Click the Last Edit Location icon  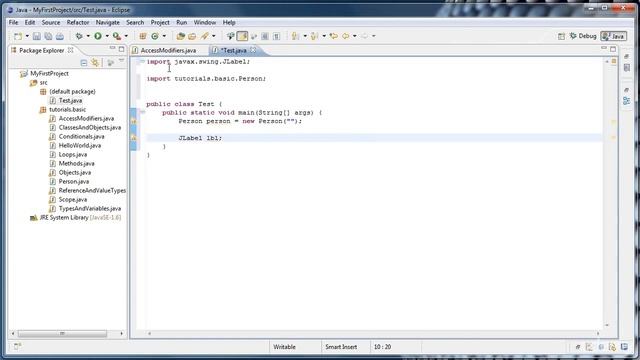(333, 36)
